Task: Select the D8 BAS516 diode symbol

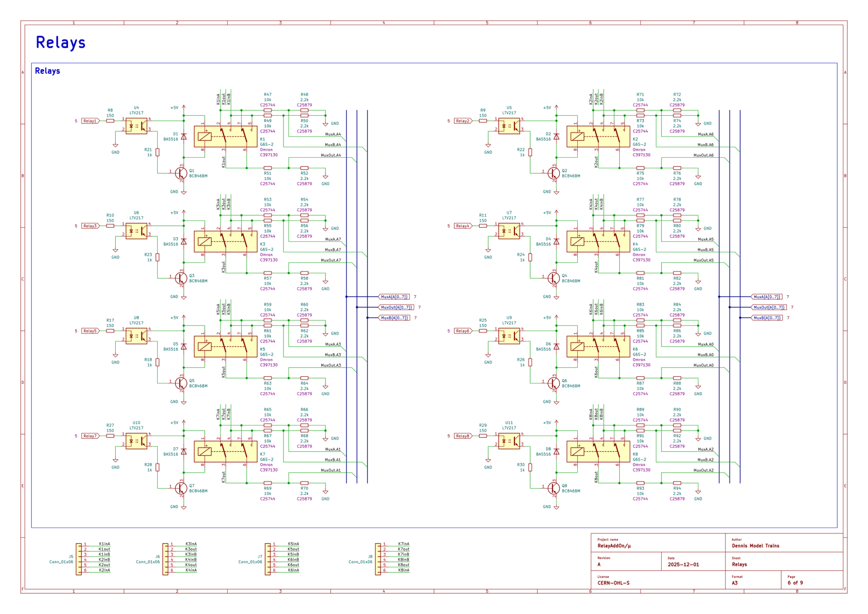Action: coord(556,452)
